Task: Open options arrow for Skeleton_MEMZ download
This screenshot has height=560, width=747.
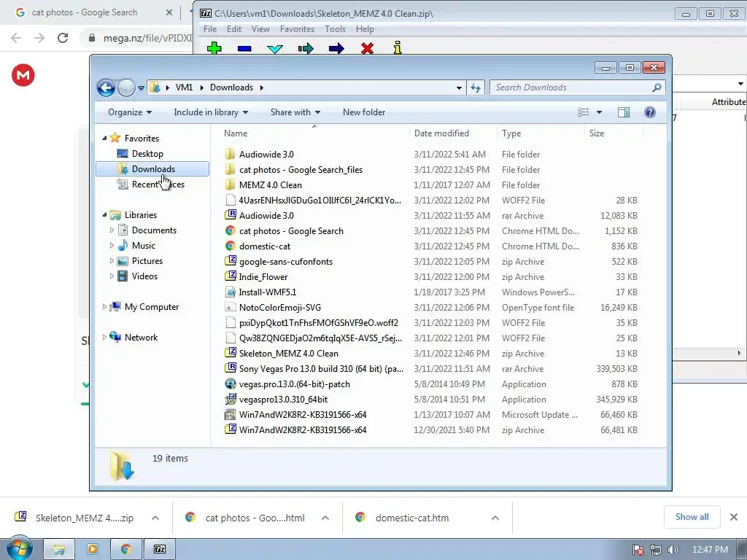Action: point(155,518)
